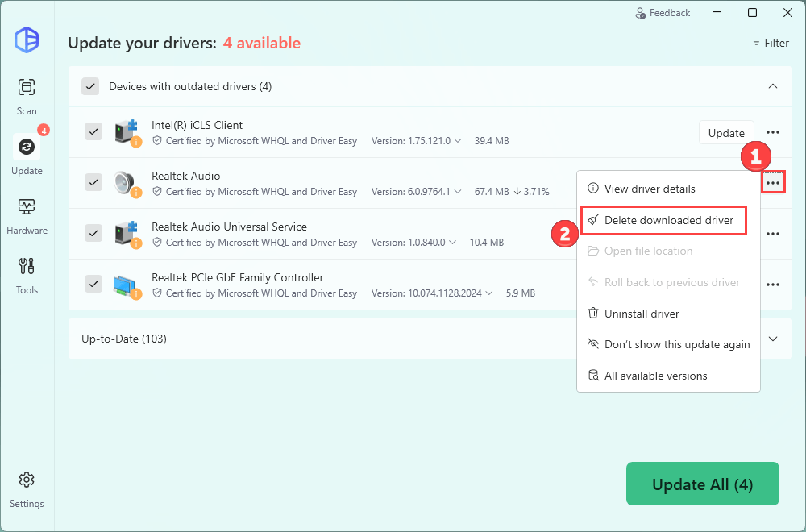Uncheck Devices with outdated drivers checkbox
This screenshot has height=532, width=806.
coord(90,86)
